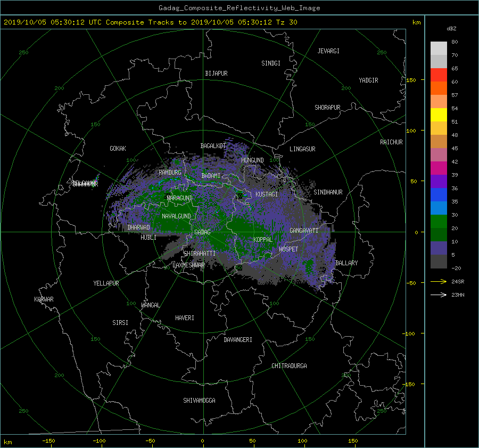The image size is (479, 448).
Task: Click the HAVERI city label
Action: (x=185, y=318)
